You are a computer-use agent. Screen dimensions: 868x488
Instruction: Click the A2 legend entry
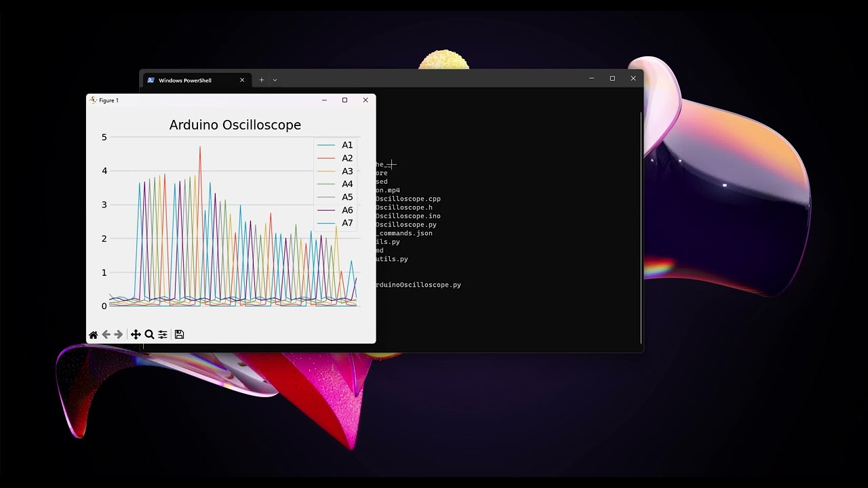click(x=335, y=158)
